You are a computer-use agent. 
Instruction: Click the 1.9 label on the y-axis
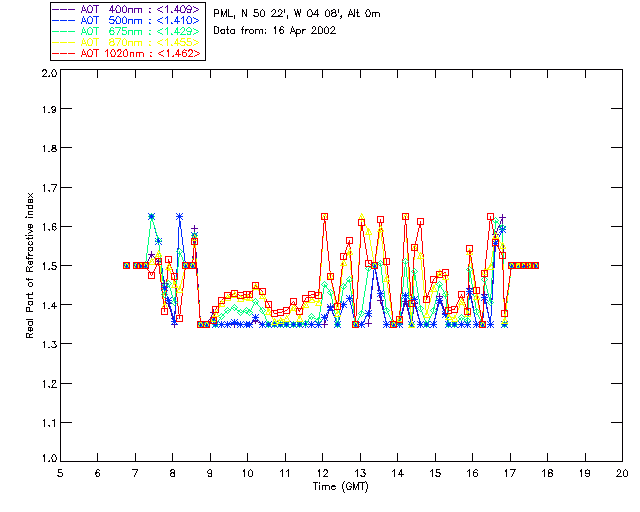coord(49,109)
